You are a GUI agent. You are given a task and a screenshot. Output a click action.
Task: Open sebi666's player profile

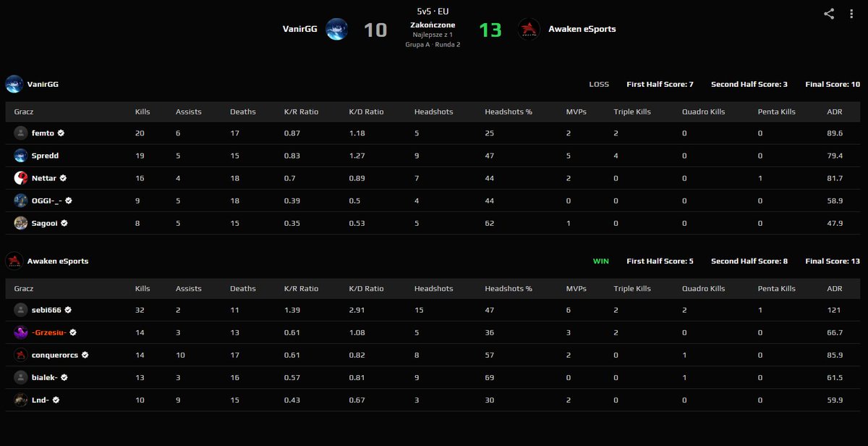click(x=46, y=310)
